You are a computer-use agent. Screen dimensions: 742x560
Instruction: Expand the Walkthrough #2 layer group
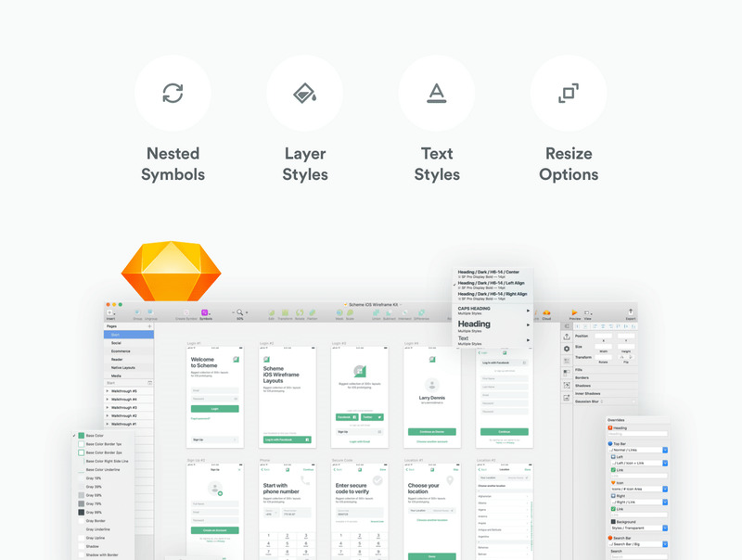pos(108,415)
